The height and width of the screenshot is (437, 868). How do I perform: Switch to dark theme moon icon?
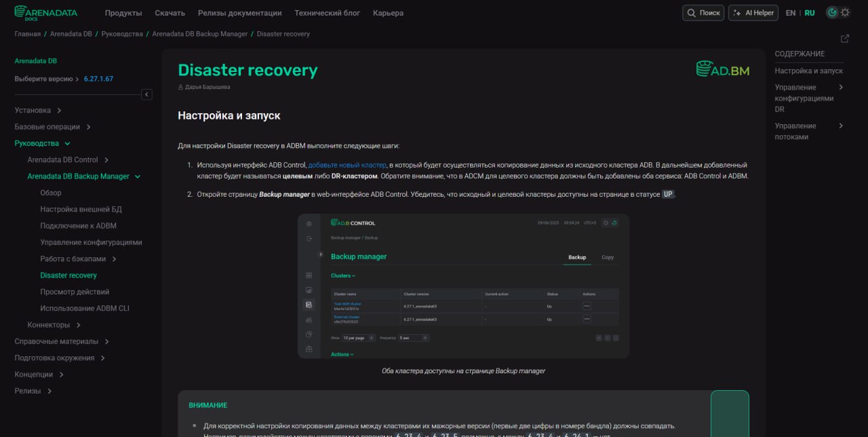[832, 13]
